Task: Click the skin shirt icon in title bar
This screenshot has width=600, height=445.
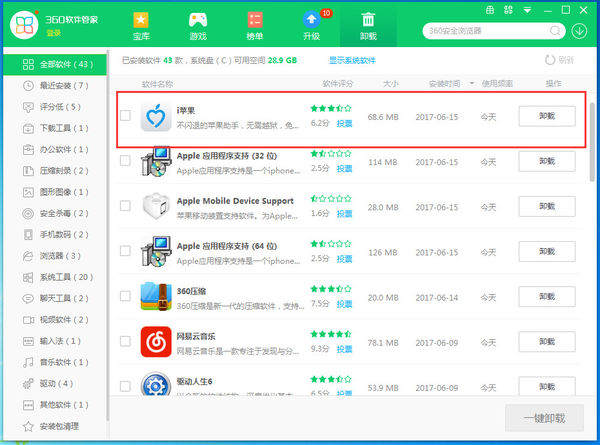Action: [x=489, y=10]
